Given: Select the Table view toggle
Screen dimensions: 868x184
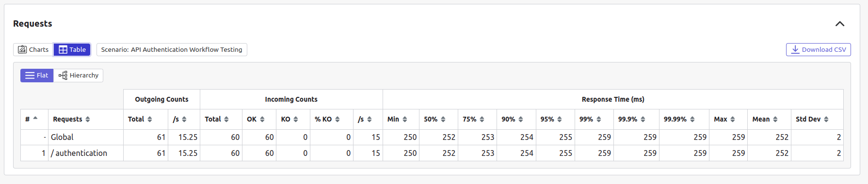Looking at the screenshot, I should [x=72, y=49].
